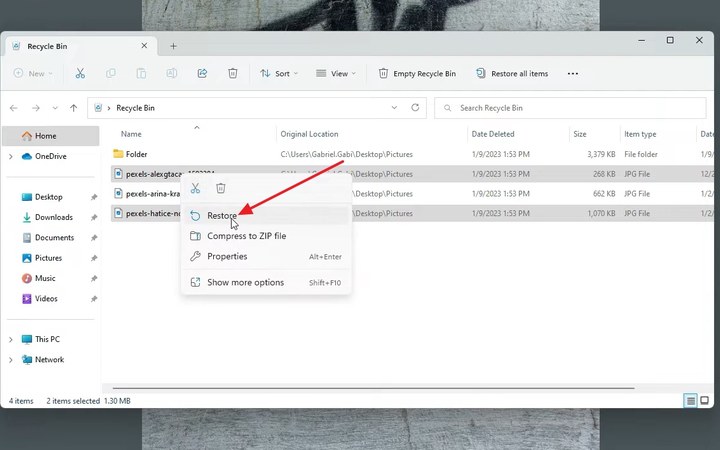The height and width of the screenshot is (450, 720).
Task: Open Pictures in the navigation pane
Action: pyautogui.click(x=48, y=258)
